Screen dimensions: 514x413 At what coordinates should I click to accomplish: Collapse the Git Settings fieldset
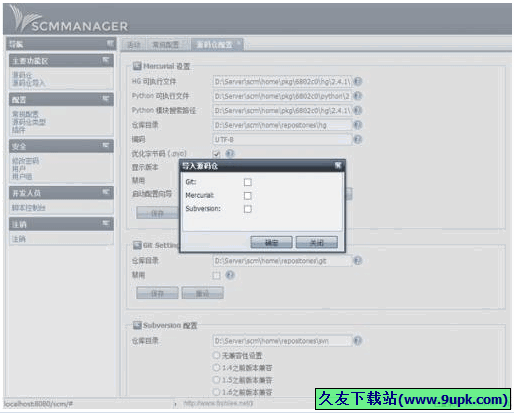click(x=137, y=245)
